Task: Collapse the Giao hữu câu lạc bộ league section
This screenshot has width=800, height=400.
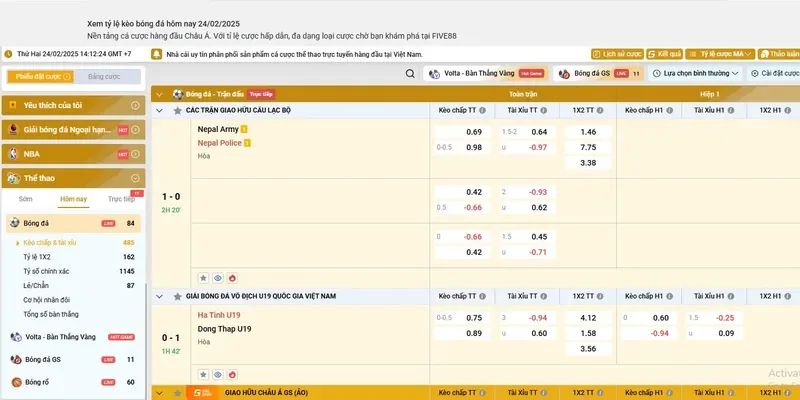Action: coord(161,109)
